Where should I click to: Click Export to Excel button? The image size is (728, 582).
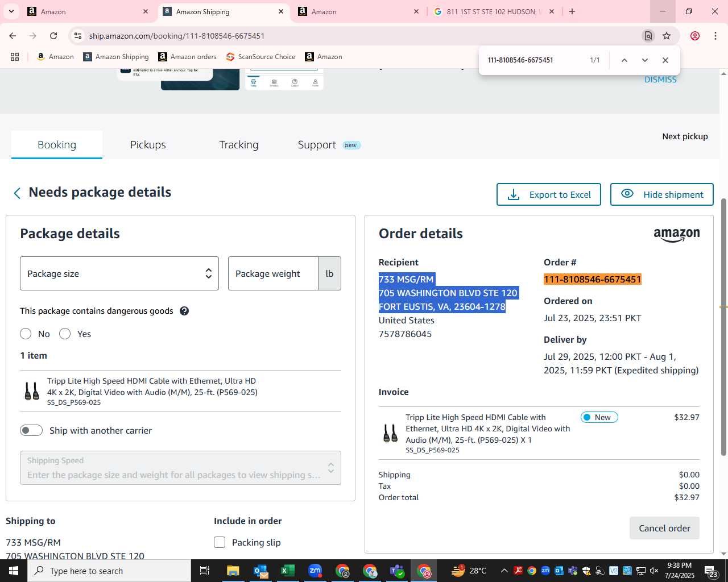(x=548, y=194)
